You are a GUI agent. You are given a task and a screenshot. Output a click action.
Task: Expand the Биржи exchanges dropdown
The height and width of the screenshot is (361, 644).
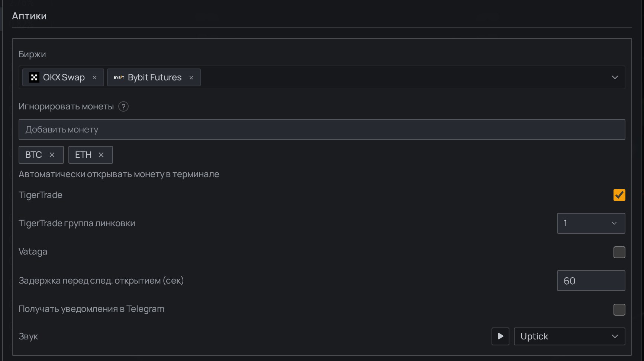615,77
